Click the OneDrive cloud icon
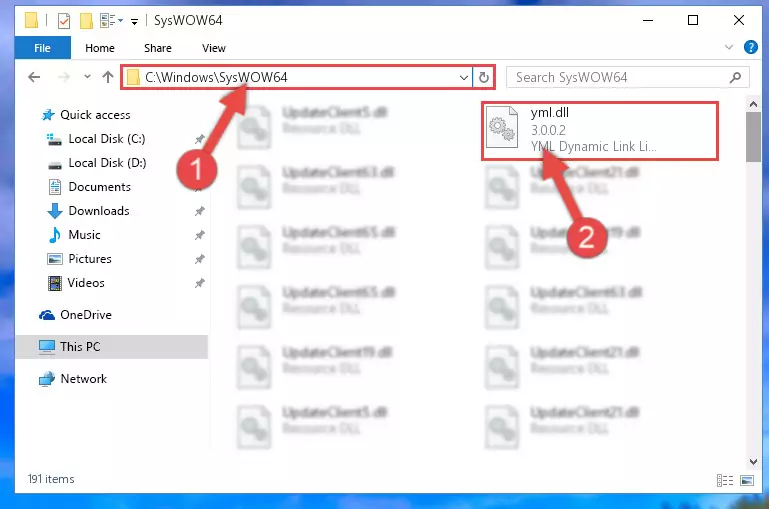Viewport: 769px width, 509px height. pos(47,315)
